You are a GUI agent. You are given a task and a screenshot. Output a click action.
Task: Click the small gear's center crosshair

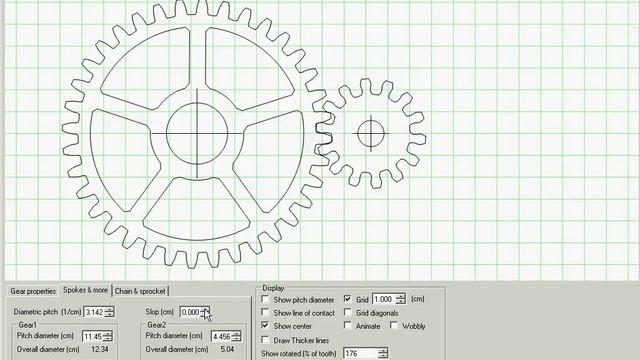[371, 133]
